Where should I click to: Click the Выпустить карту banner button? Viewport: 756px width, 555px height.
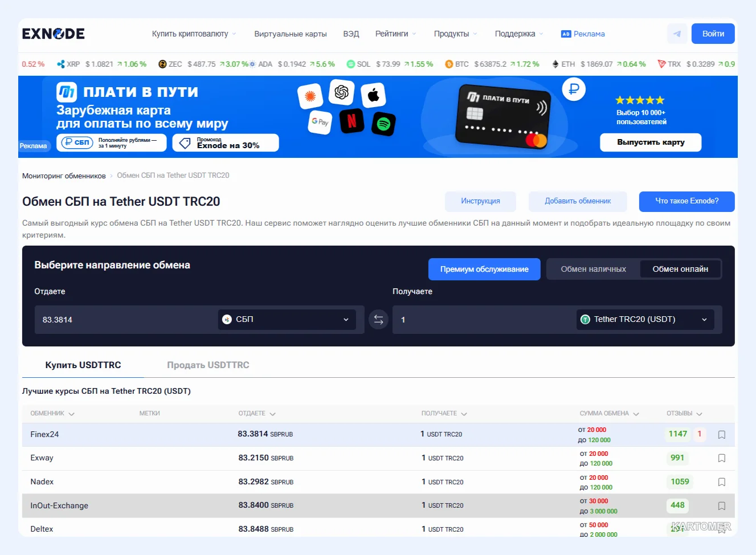[651, 142]
